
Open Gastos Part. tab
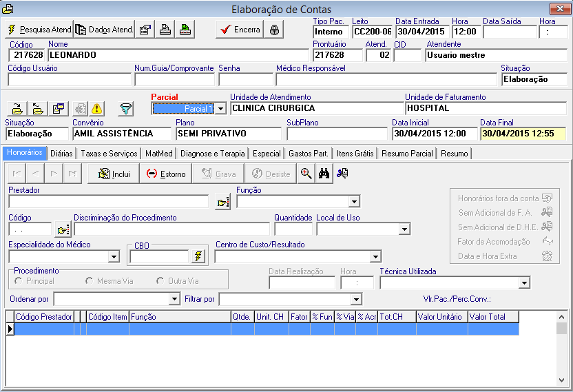tap(309, 154)
